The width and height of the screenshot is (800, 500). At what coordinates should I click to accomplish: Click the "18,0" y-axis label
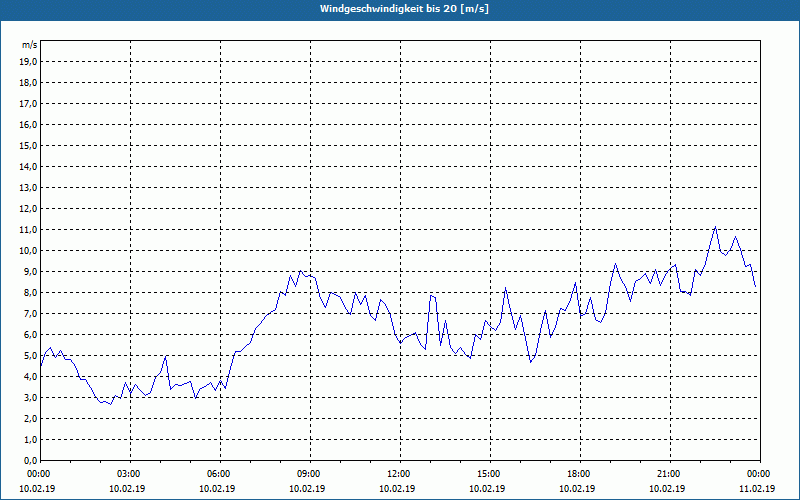[x=28, y=83]
